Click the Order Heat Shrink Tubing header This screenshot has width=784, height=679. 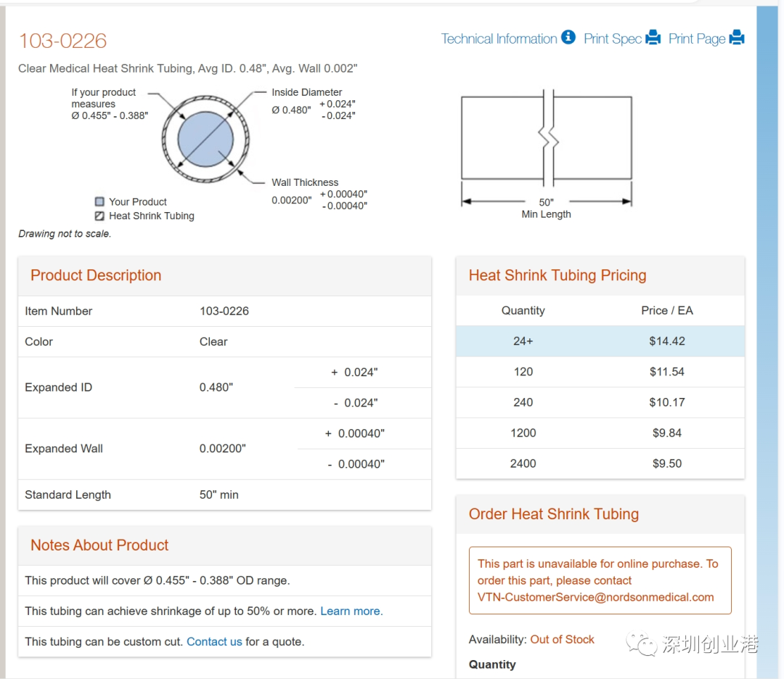pyautogui.click(x=553, y=514)
